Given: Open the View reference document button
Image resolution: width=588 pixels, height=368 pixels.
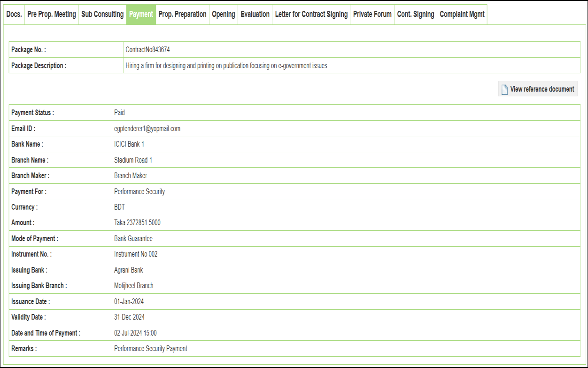Looking at the screenshot, I should [538, 89].
